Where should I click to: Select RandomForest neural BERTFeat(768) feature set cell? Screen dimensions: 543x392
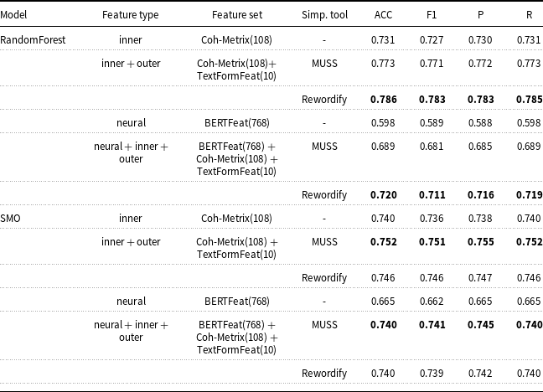(237, 123)
